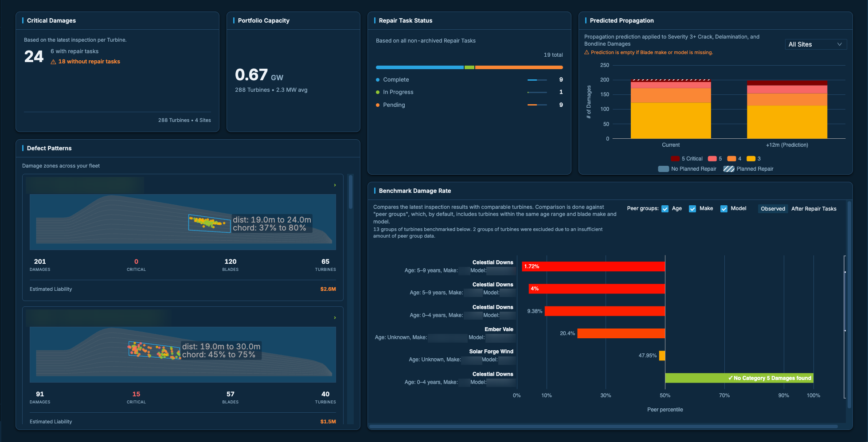This screenshot has width=868, height=442.
Task: Toggle the Age peer group checkbox
Action: click(665, 209)
